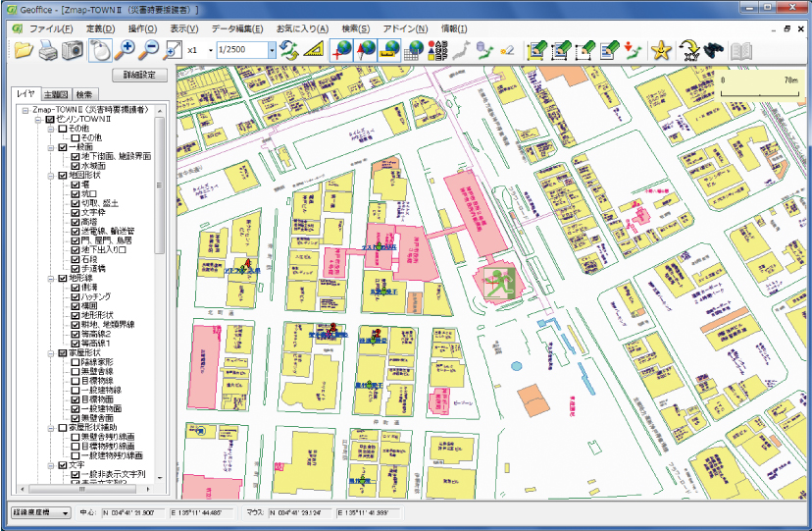812x531 pixels.
Task: Open the 表示(V) menu
Action: point(184,29)
